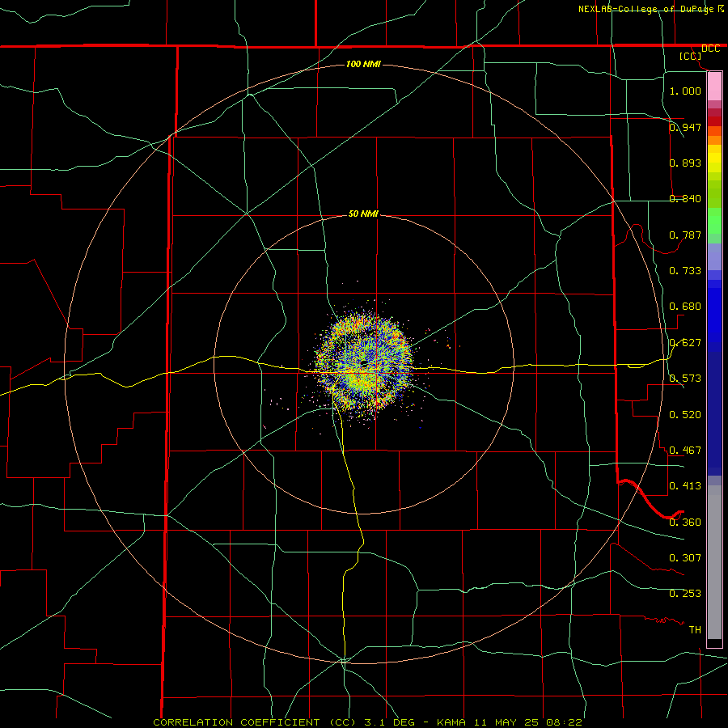
Task: Select the 0.467 value on the color scale
Action: [685, 450]
